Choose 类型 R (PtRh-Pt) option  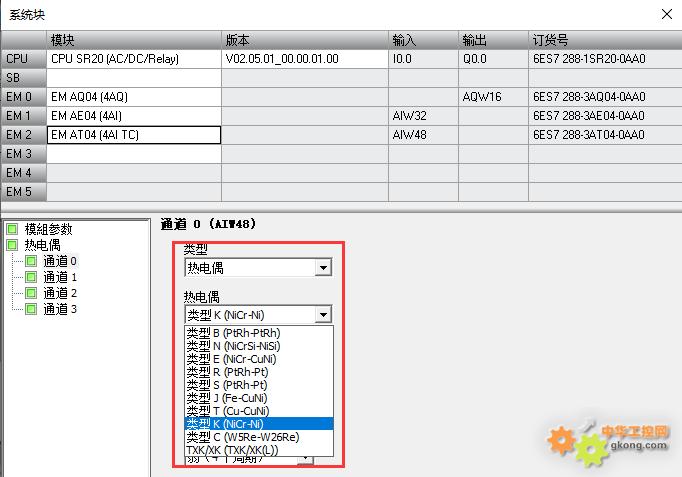click(259, 372)
